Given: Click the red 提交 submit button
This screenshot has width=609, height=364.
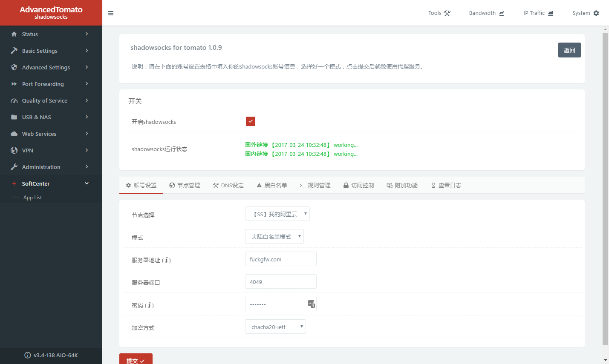Looking at the screenshot, I should click(136, 360).
